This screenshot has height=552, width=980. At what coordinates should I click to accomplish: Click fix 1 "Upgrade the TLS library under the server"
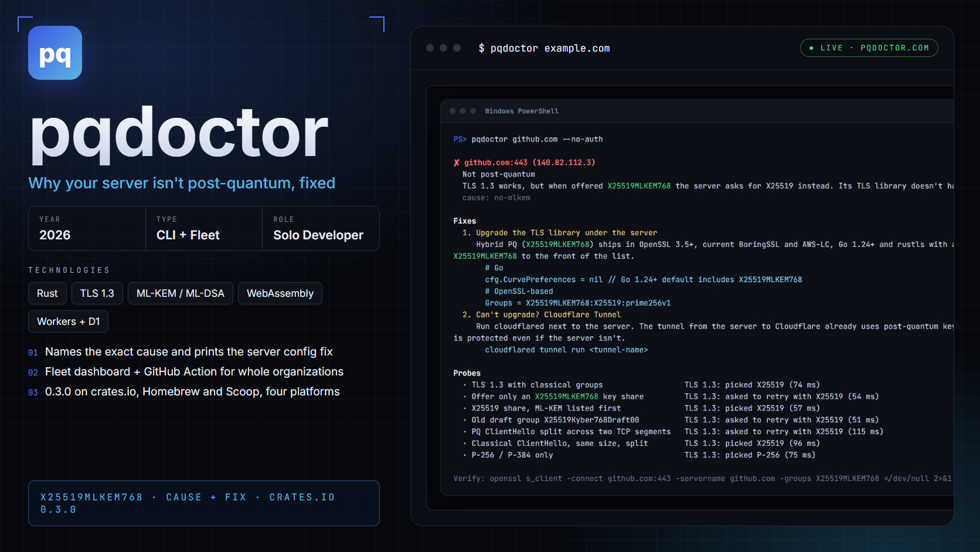560,233
